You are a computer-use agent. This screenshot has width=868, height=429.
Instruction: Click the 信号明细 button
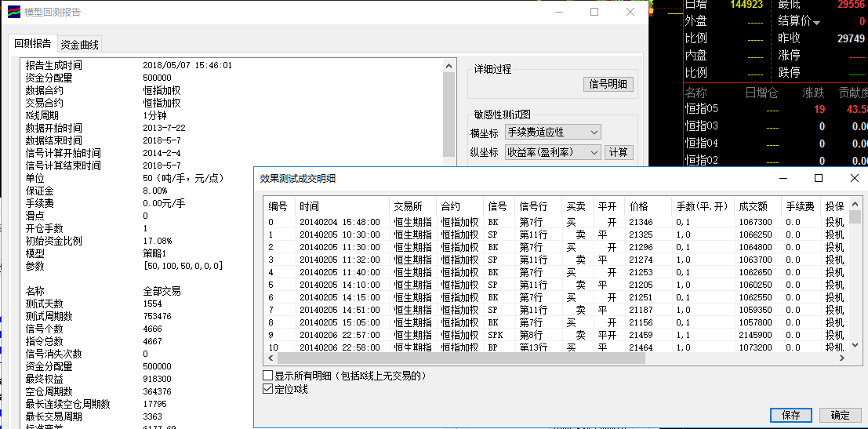[608, 85]
